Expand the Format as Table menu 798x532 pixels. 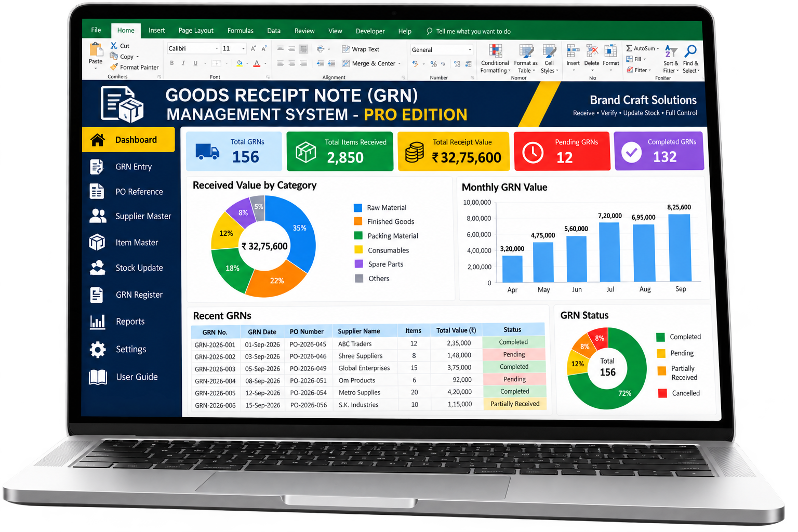point(526,59)
